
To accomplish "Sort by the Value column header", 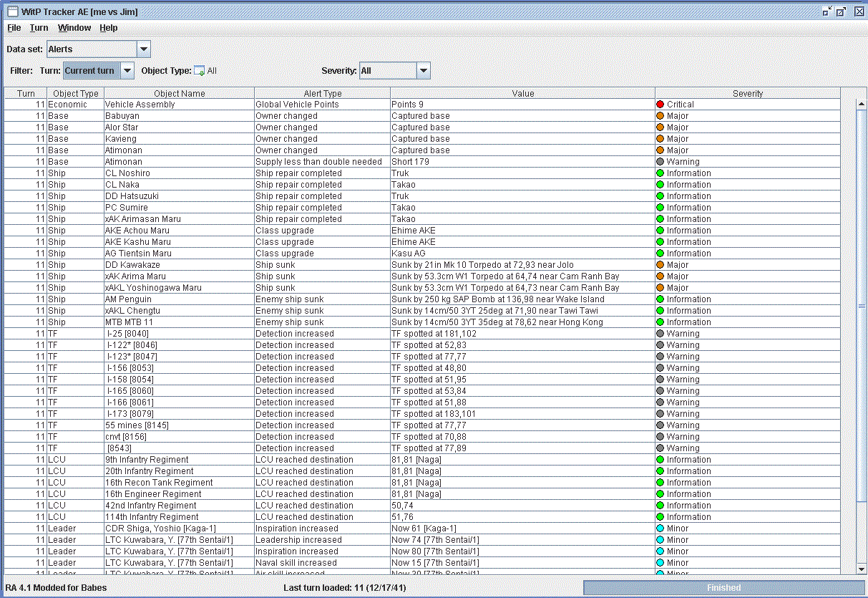I will (523, 93).
